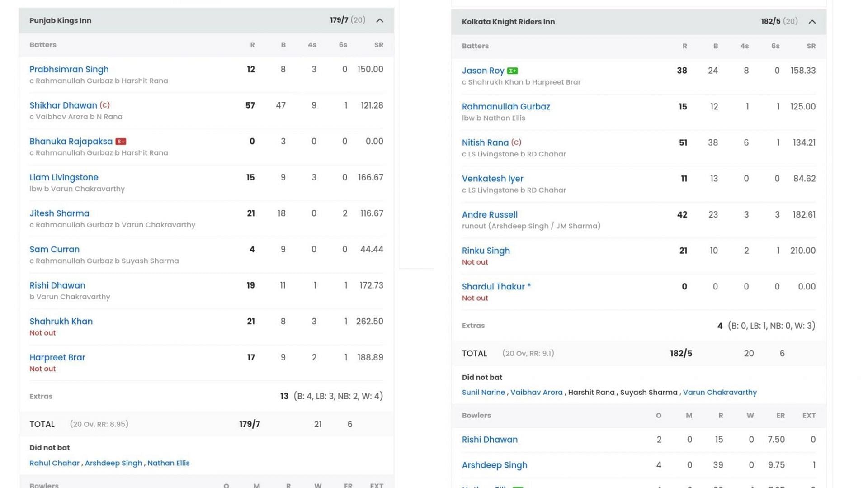
Task: Open Sunil Narine in Did not bat list
Action: click(x=483, y=393)
